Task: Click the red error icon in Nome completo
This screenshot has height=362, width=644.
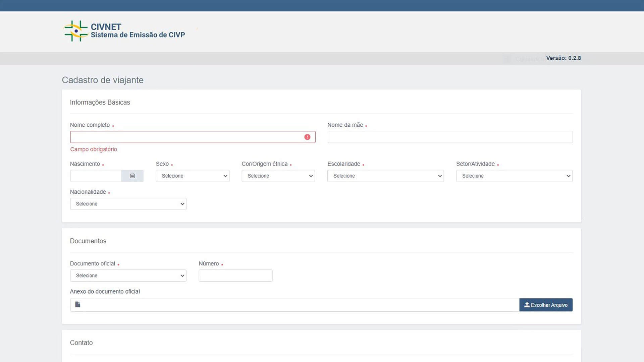Action: (307, 137)
